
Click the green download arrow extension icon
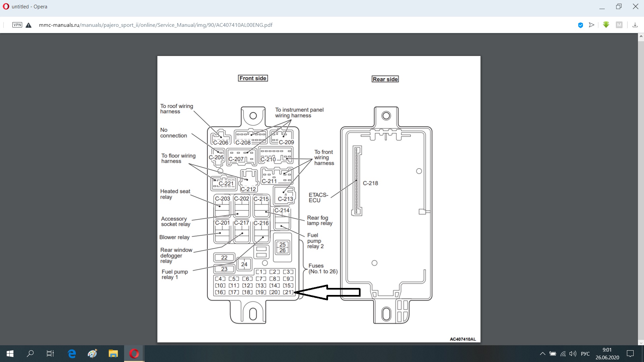pos(606,25)
